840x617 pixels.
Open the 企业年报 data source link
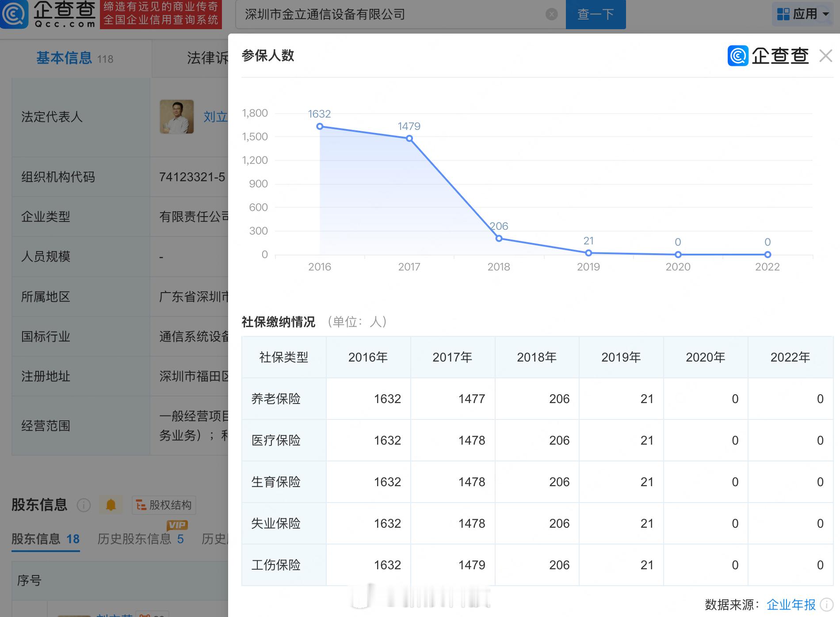pos(790,604)
